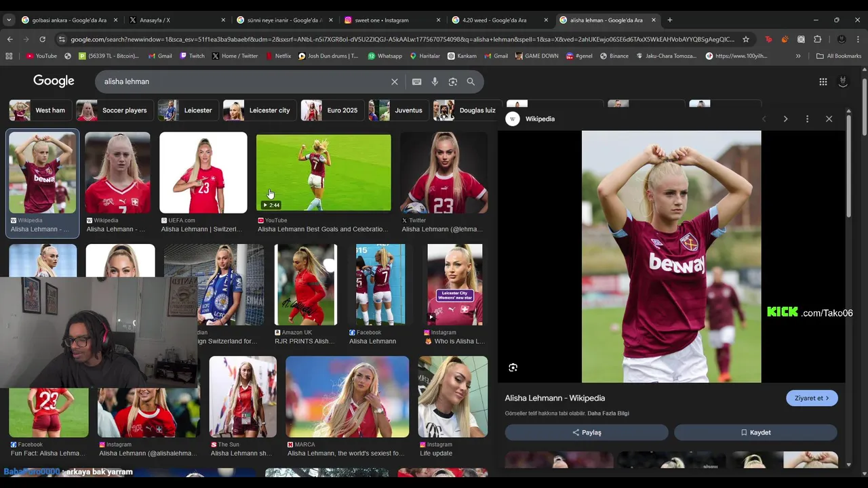Open the GAME DOWN bookmark

(536, 56)
